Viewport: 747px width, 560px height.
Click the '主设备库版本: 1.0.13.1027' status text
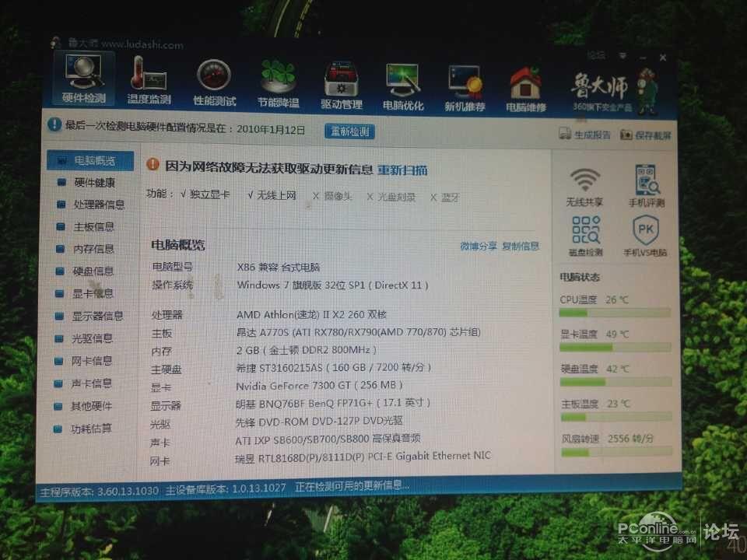coord(226,488)
